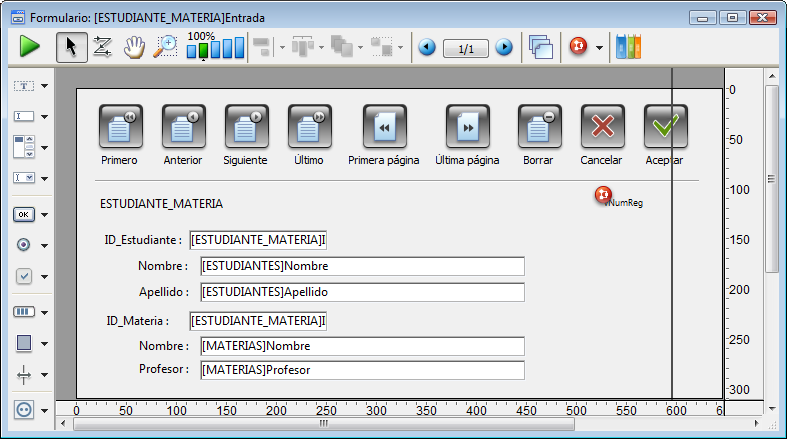Select the [MATERIAS]Profesor field
The image size is (787, 439).
361,370
